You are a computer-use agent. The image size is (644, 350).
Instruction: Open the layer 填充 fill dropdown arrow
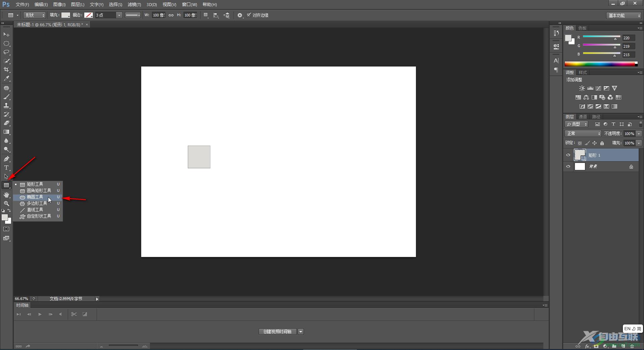639,143
